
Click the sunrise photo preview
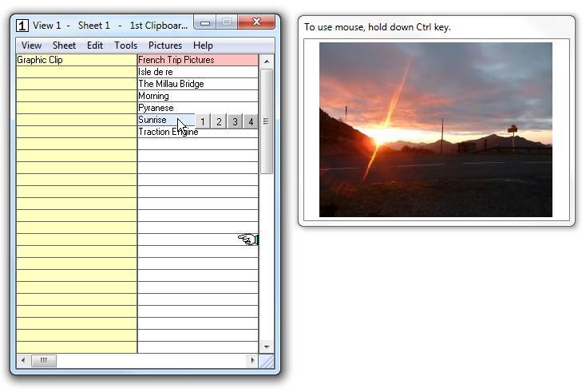point(436,129)
